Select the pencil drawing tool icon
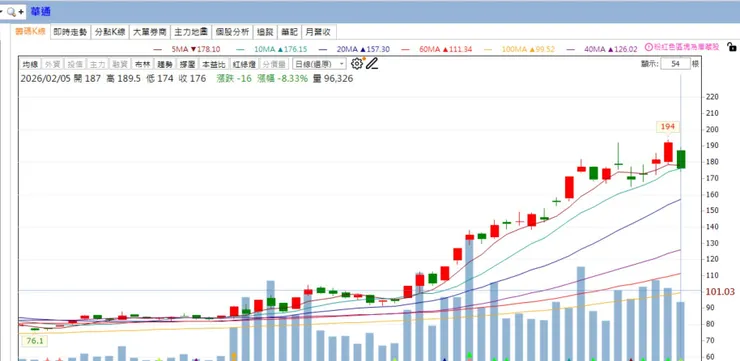740x361 pixels. [372, 63]
